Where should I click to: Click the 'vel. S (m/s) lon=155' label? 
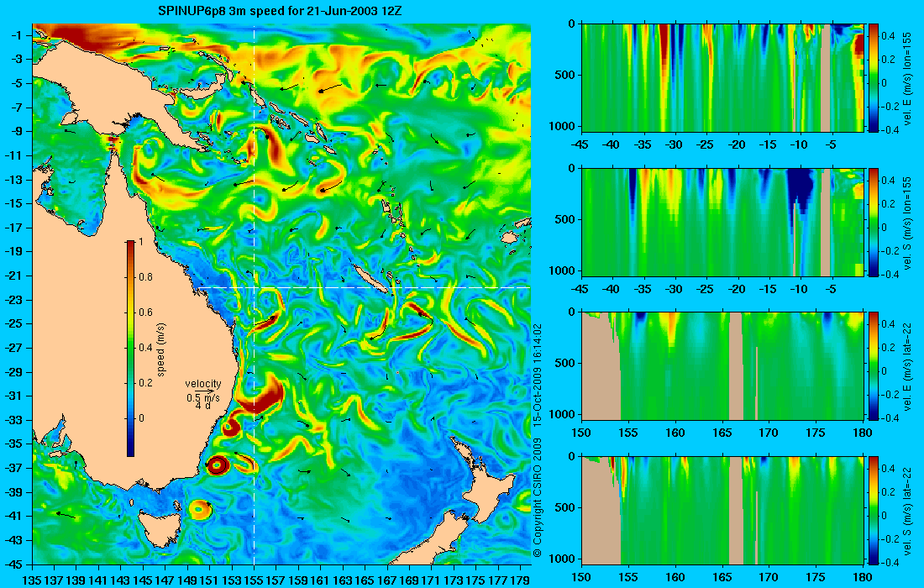(907, 222)
